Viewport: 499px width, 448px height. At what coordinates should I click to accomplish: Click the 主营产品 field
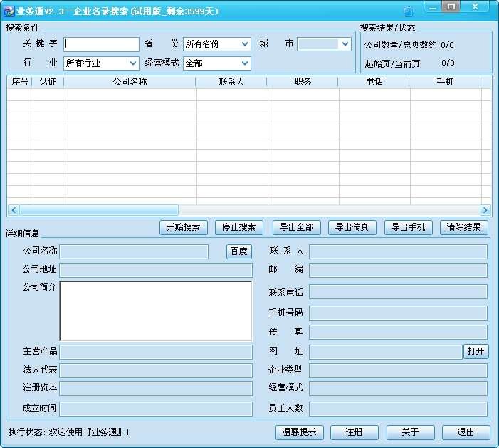click(156, 352)
